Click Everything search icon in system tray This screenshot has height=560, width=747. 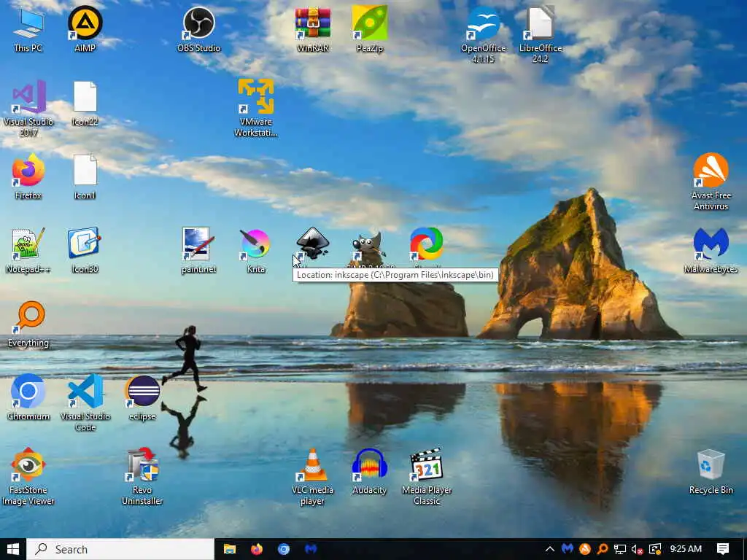tap(602, 549)
